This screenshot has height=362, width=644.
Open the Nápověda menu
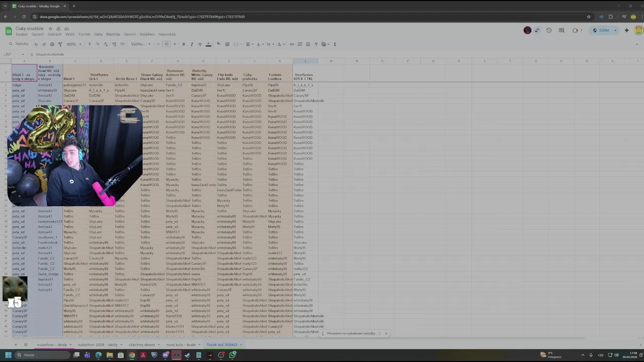pos(167,34)
